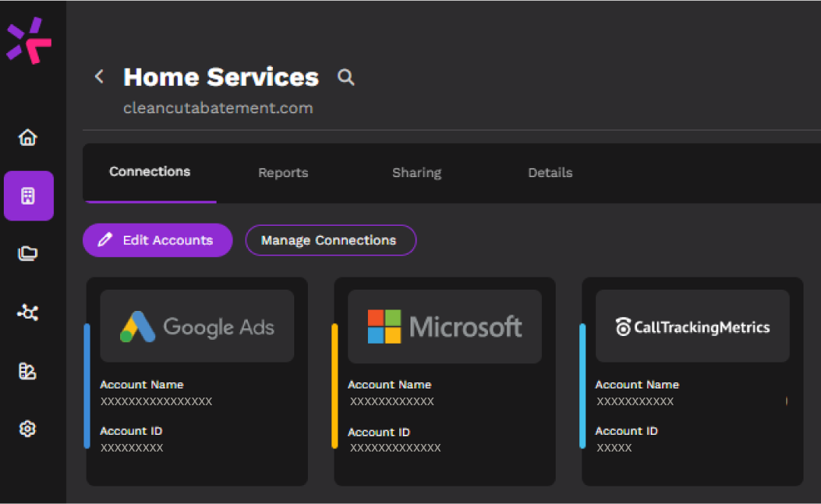Open the network nodes icon in sidebar
The image size is (821, 504).
[x=28, y=312]
